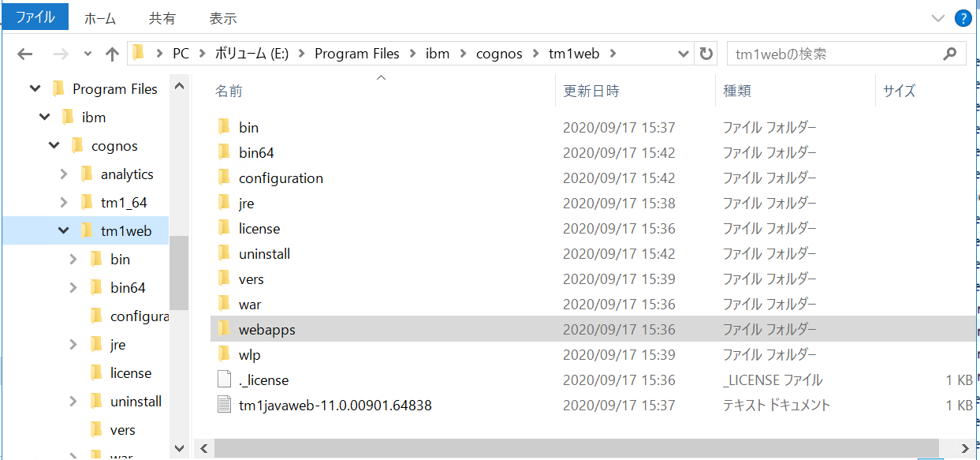Image resolution: width=980 pixels, height=460 pixels.
Task: Click the bin folder icon in file list
Action: pyautogui.click(x=225, y=127)
